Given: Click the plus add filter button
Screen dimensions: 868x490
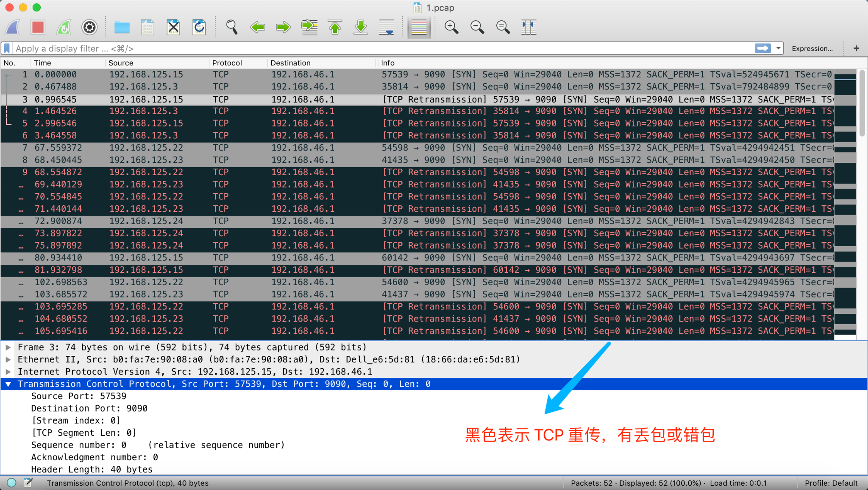Looking at the screenshot, I should (x=856, y=48).
